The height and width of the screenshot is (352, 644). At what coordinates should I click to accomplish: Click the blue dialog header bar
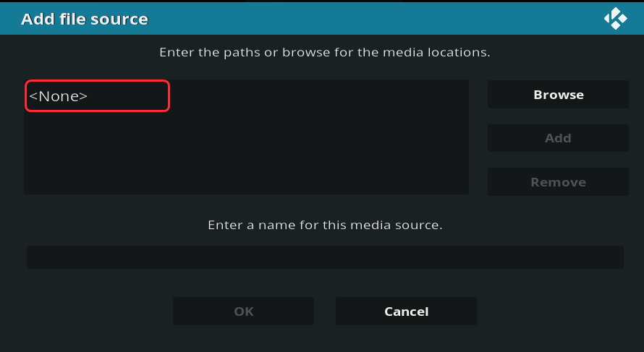(x=362, y=18)
